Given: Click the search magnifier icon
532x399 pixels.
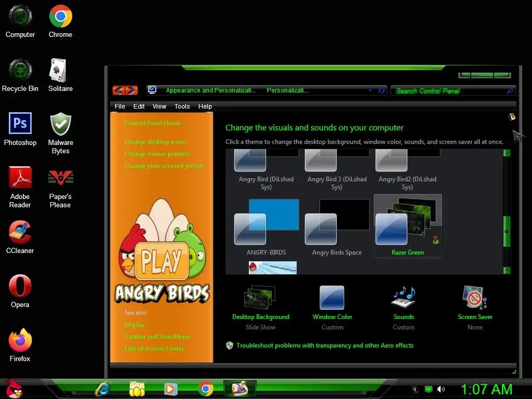Looking at the screenshot, I should [x=510, y=91].
